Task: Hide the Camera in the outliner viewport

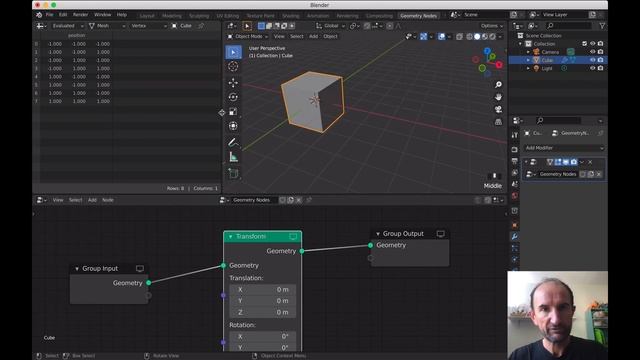Action: [x=593, y=52]
